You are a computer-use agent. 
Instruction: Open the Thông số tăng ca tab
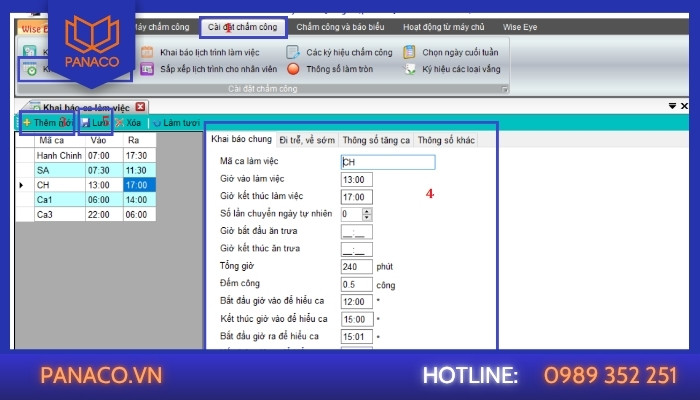[x=376, y=140]
